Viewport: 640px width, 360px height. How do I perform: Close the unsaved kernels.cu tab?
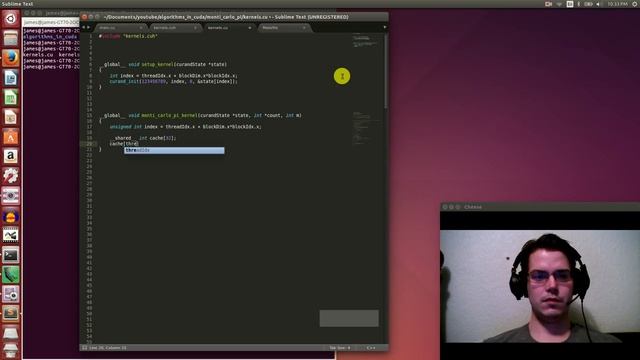click(x=250, y=28)
